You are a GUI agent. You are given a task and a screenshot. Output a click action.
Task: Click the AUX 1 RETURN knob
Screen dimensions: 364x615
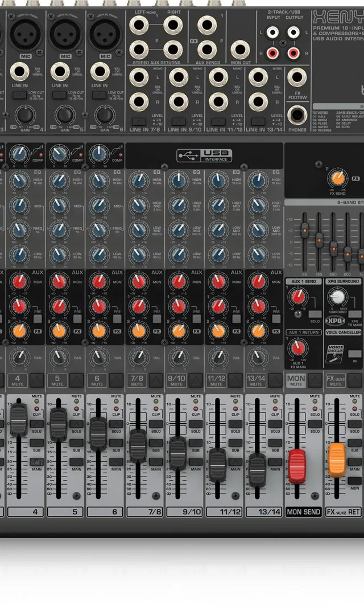pos(298,347)
